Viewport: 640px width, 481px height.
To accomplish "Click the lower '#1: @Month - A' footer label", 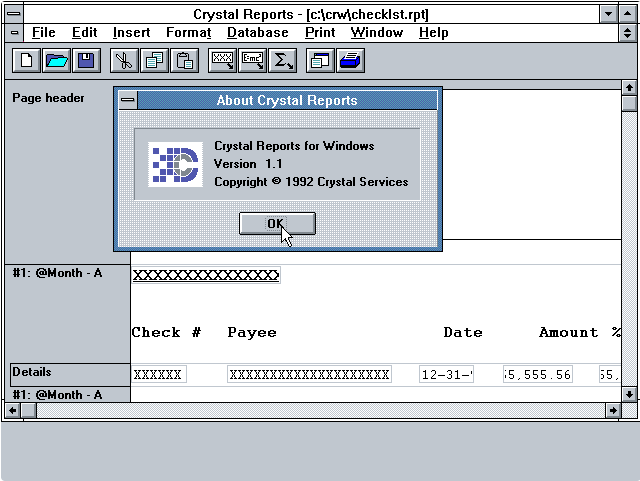I will pos(57,395).
